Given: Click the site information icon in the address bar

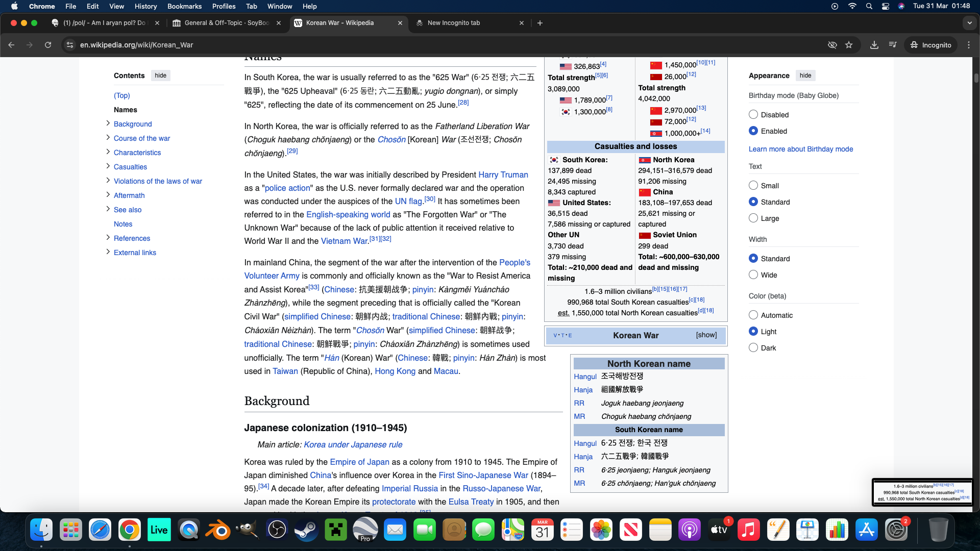Looking at the screenshot, I should (70, 45).
